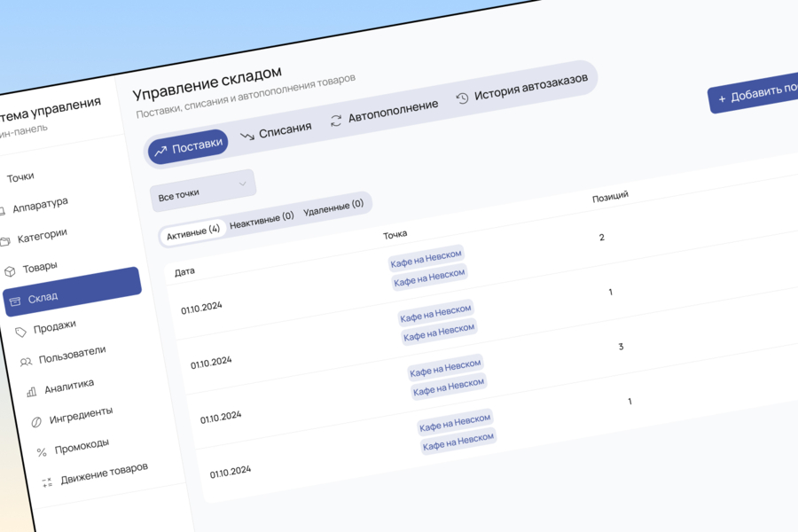Expand the Все точки dropdown
The height and width of the screenshot is (532, 798).
(202, 191)
